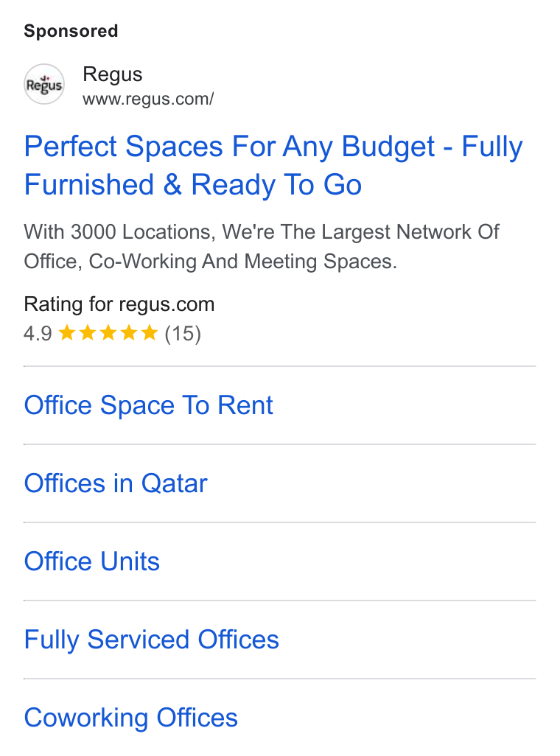The width and height of the screenshot is (560, 756).
Task: Select the Office Units link
Action: pos(92,561)
